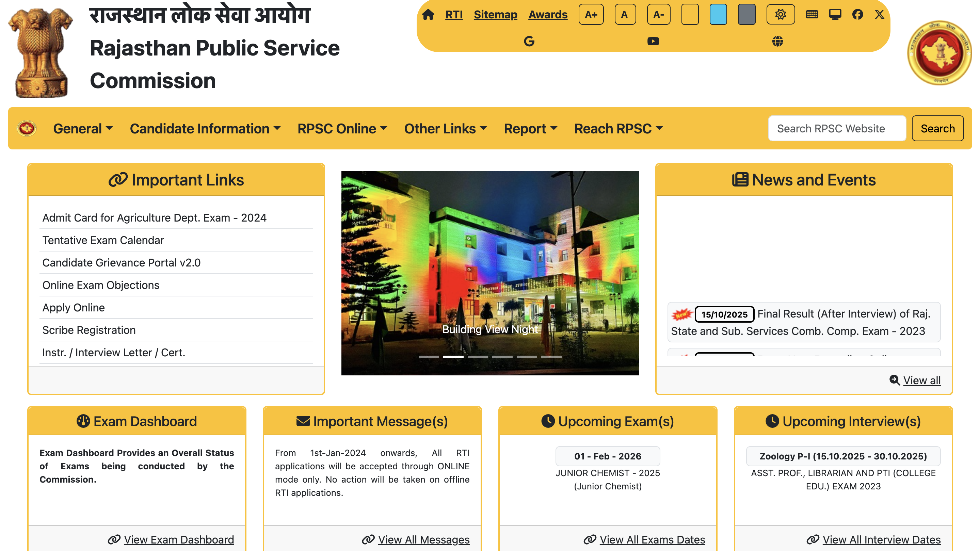The height and width of the screenshot is (551, 980).
Task: Select the light blue theme swatch
Action: click(x=718, y=14)
